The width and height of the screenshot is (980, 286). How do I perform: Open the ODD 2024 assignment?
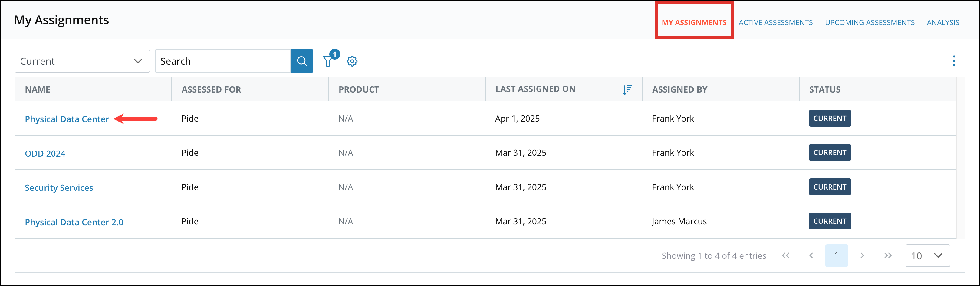45,153
